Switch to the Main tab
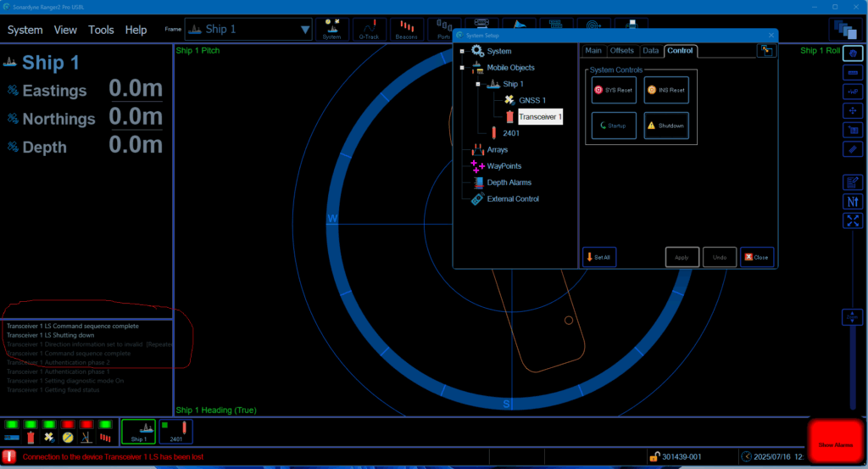The image size is (868, 469). coord(593,50)
